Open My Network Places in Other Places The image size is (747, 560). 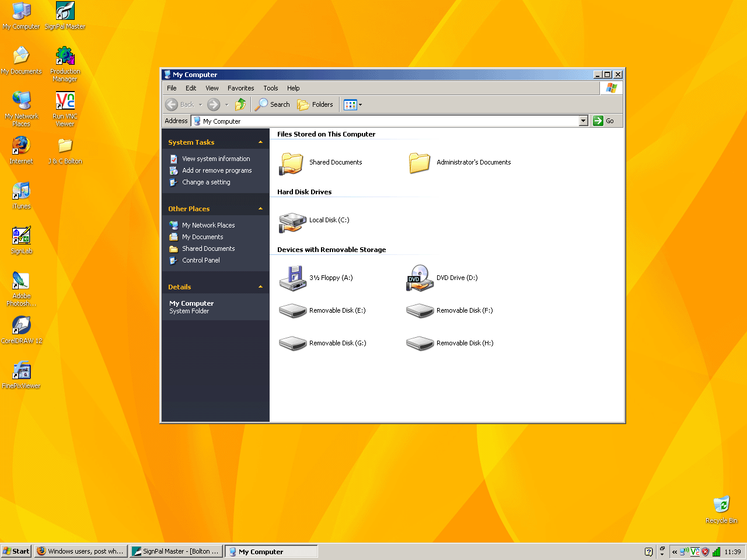[208, 225]
